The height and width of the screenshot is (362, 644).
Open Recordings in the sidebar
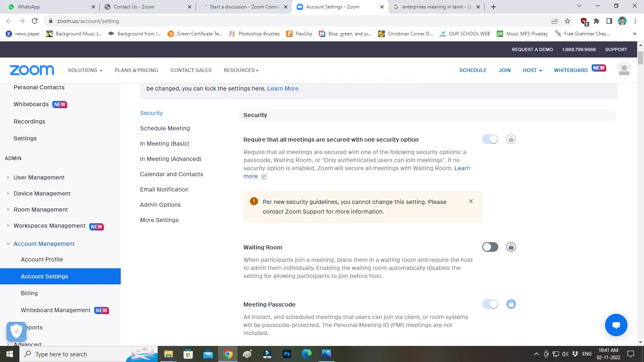pos(29,121)
